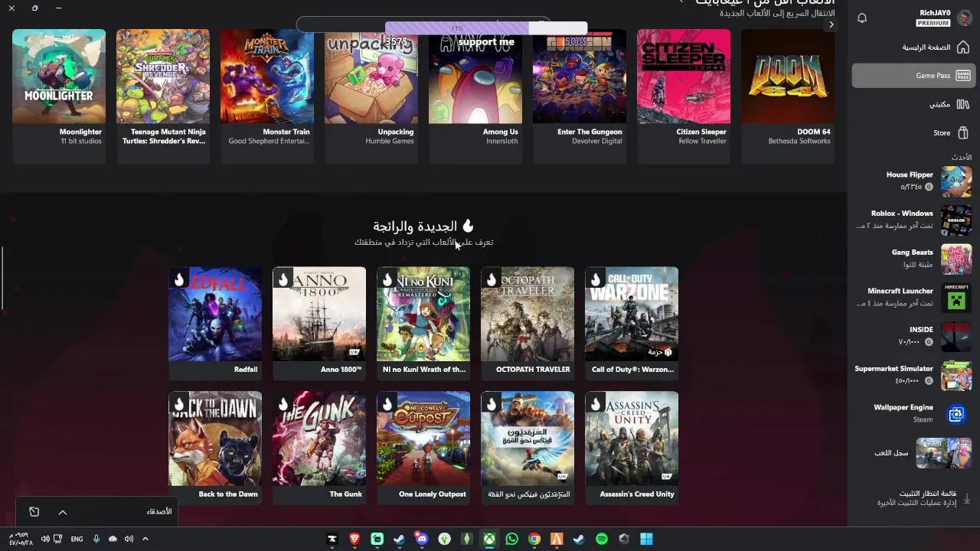This screenshot has width=980, height=551.
Task: Open the Back to the Dawn tile
Action: (215, 447)
